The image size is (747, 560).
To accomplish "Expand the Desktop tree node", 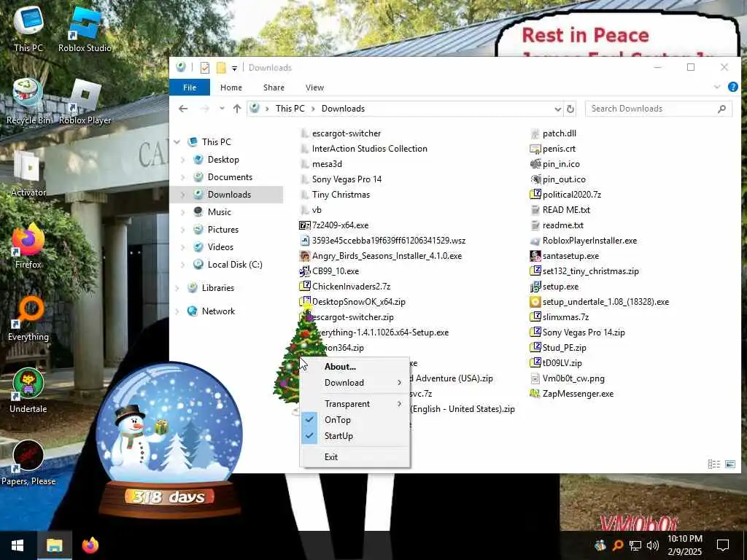I will click(183, 160).
